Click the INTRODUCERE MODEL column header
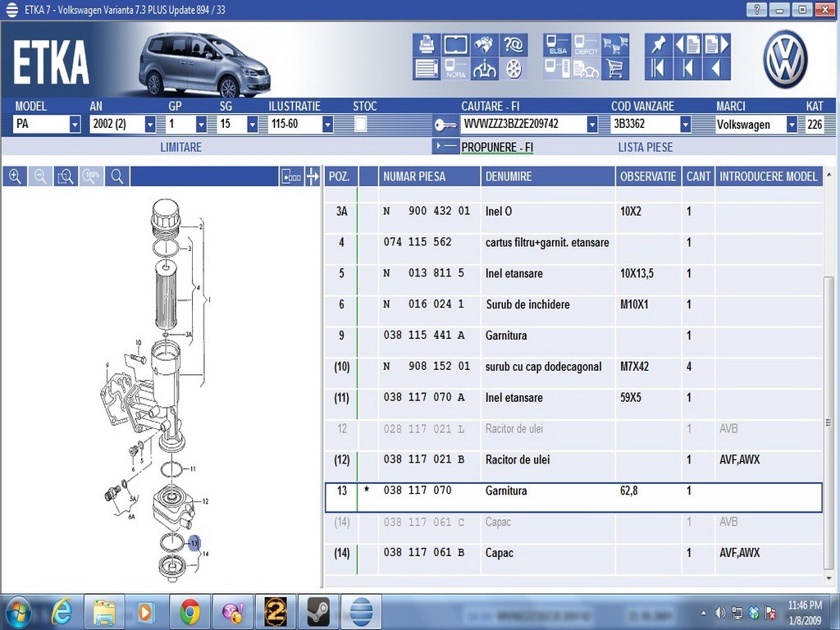 [x=769, y=176]
